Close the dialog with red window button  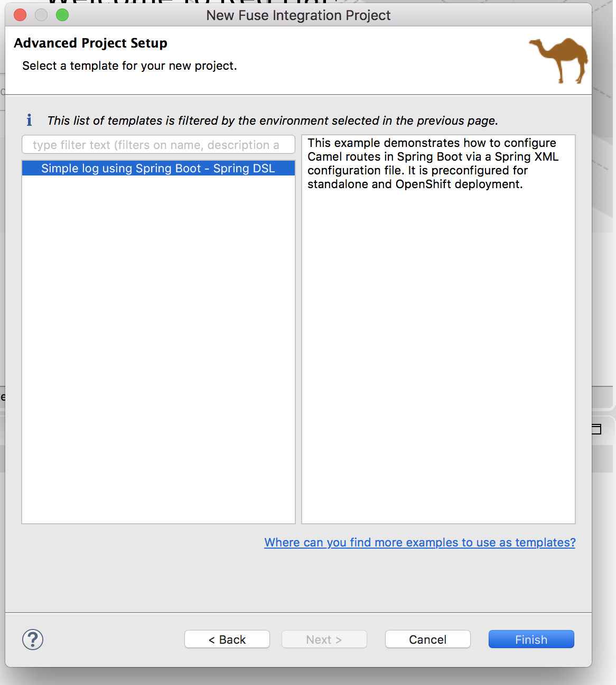tap(20, 15)
